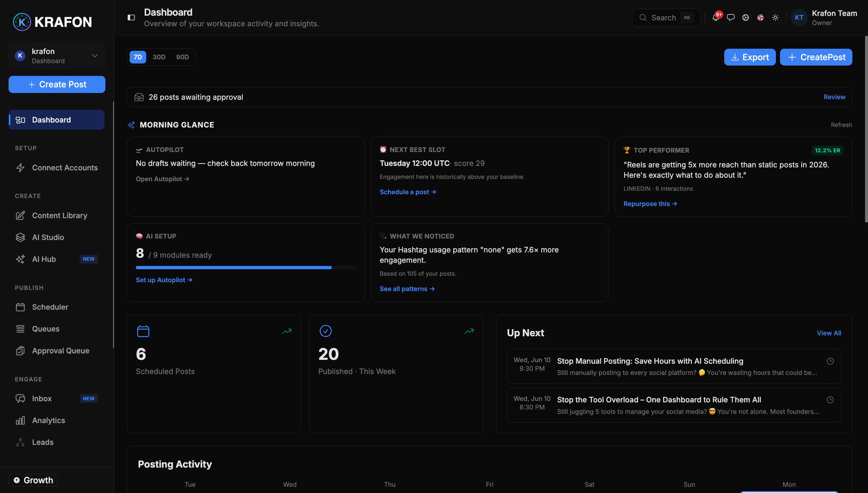Open the notifications bell
This screenshot has height=493, width=868.
pos(715,18)
